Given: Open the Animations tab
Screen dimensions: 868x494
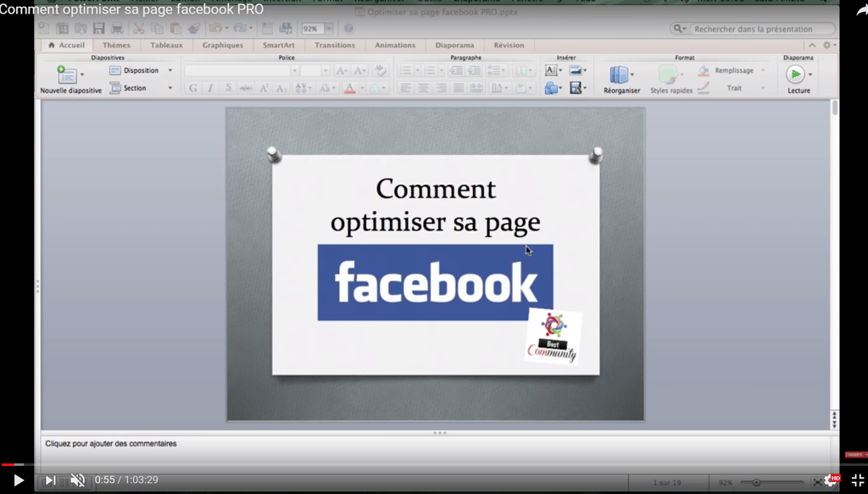Looking at the screenshot, I should tap(395, 46).
